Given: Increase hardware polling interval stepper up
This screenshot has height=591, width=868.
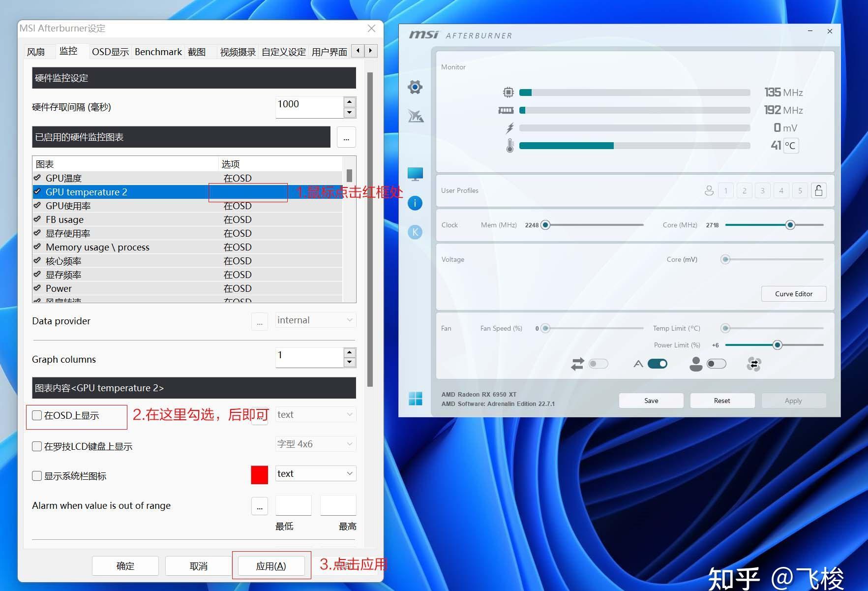Looking at the screenshot, I should [x=350, y=102].
